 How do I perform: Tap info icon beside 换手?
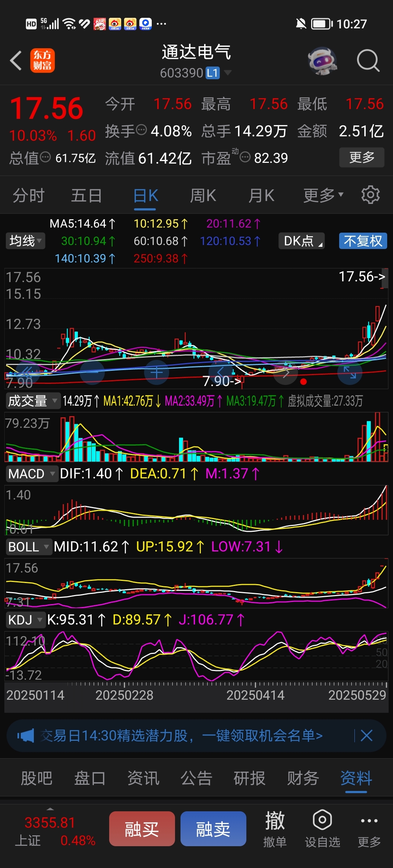141,129
